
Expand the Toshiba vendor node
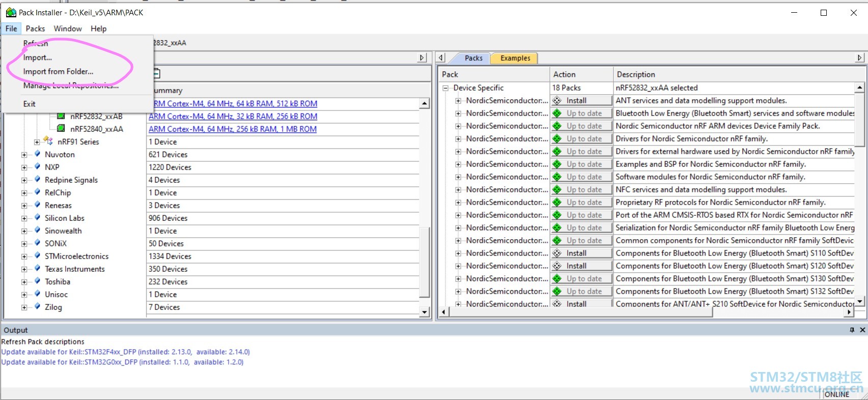(24, 282)
